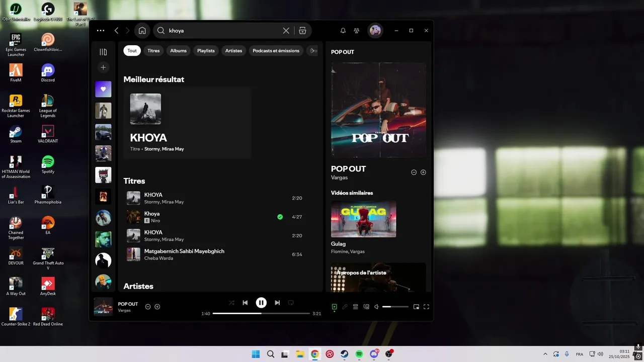Open lyrics with microphone icon

tap(345, 307)
